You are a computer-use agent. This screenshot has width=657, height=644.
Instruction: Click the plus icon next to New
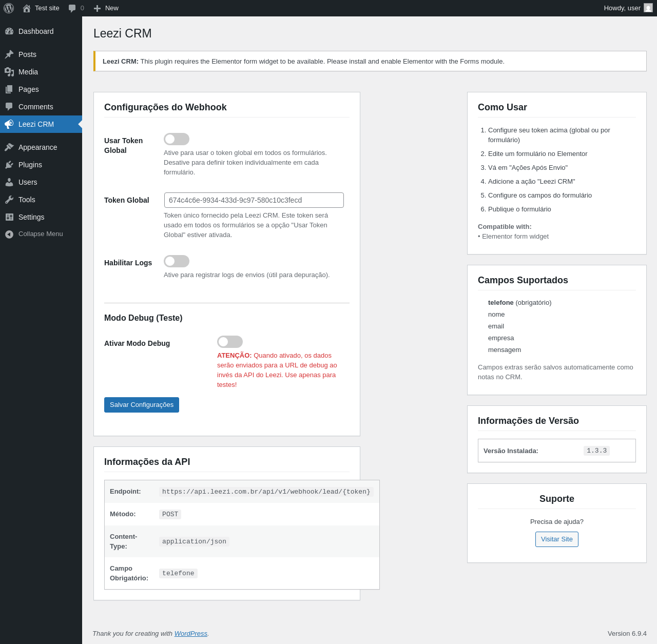(97, 8)
